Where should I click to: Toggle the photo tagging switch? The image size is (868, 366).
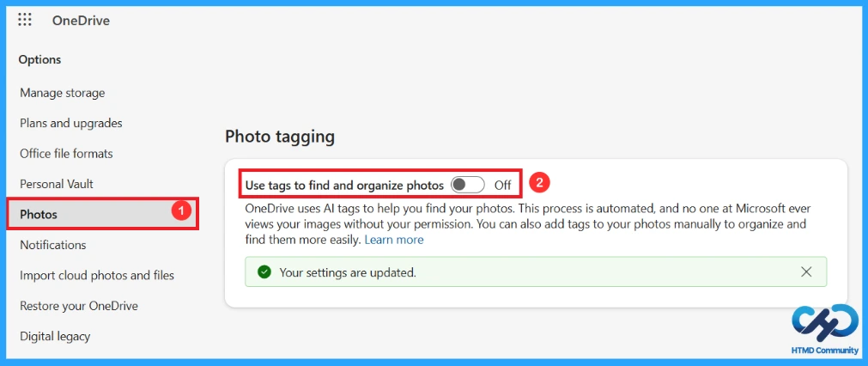467,185
